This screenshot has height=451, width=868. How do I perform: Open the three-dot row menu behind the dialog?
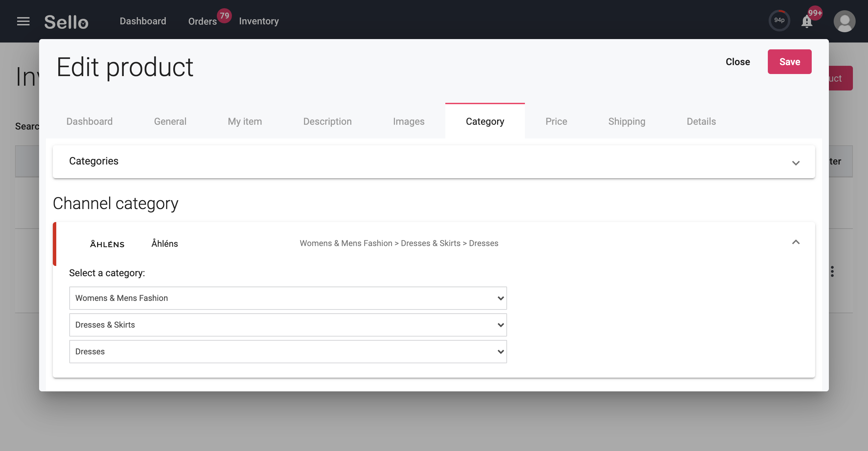click(832, 271)
